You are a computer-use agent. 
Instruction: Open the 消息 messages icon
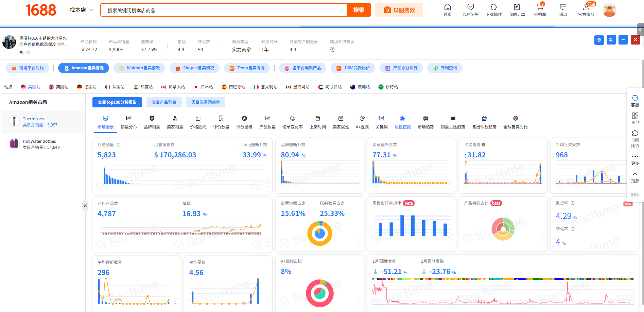pos(563,10)
